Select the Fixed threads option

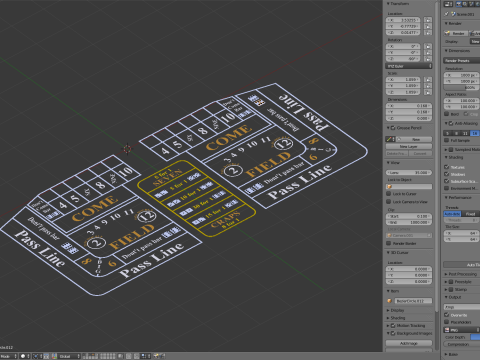pos(471,214)
